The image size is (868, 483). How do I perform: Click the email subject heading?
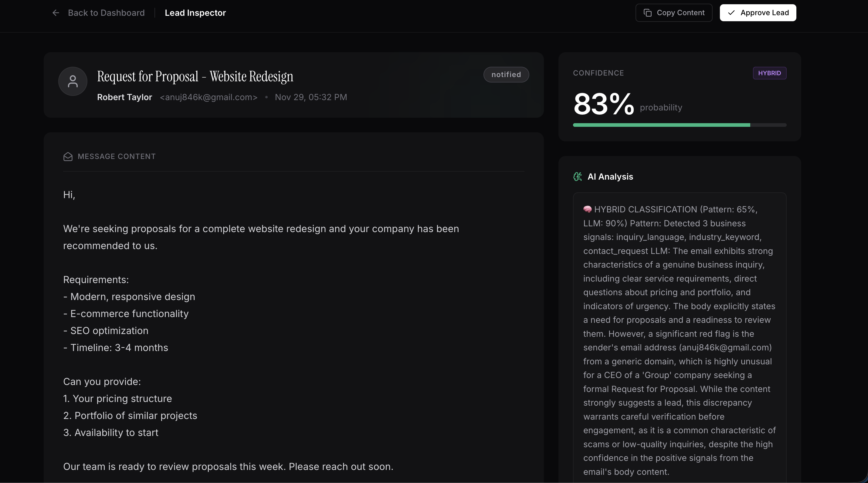195,76
